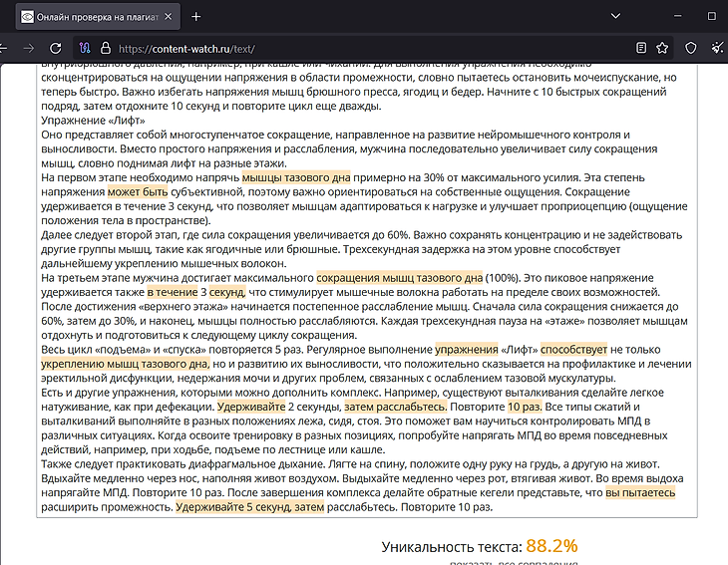This screenshot has width=728, height=565.
Task: Maximize the browser window
Action: click(x=712, y=16)
